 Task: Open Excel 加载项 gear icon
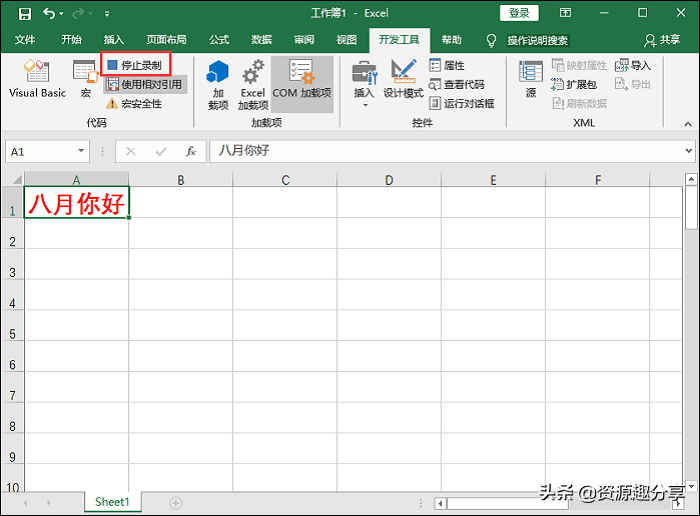(x=253, y=83)
